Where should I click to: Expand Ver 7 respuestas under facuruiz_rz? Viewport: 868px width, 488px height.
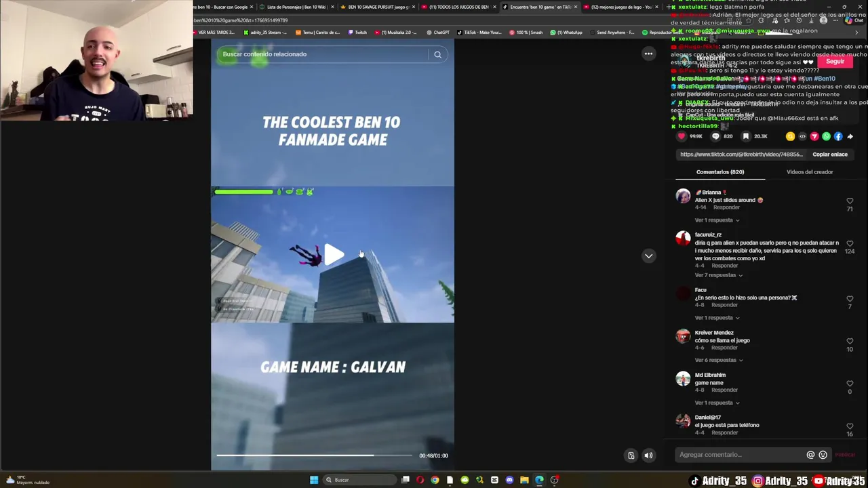point(718,275)
